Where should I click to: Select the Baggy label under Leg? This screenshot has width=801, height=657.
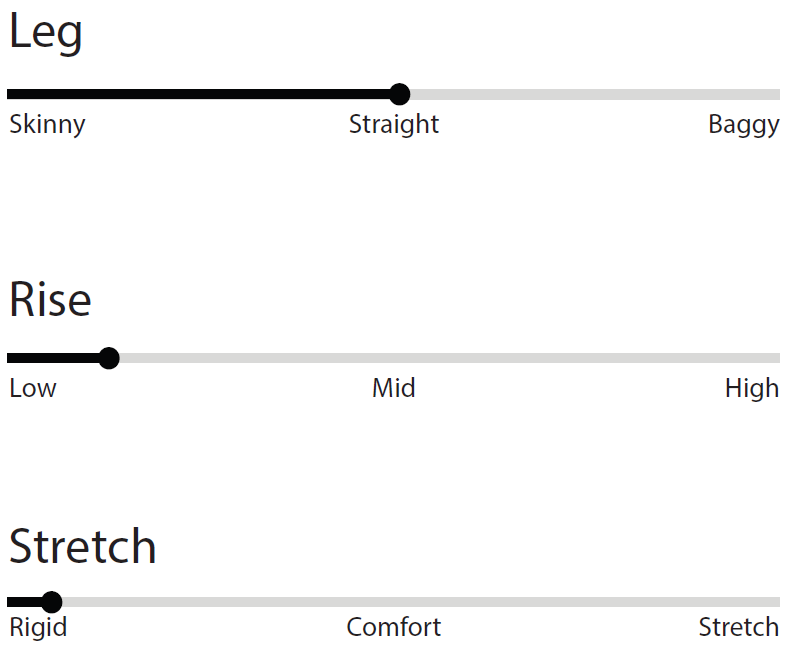[744, 125]
